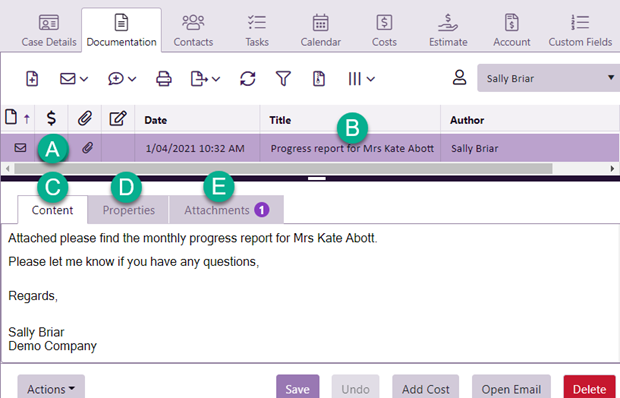Expand the add comment dropdown chevron
This screenshot has height=398, width=620.
click(x=132, y=79)
